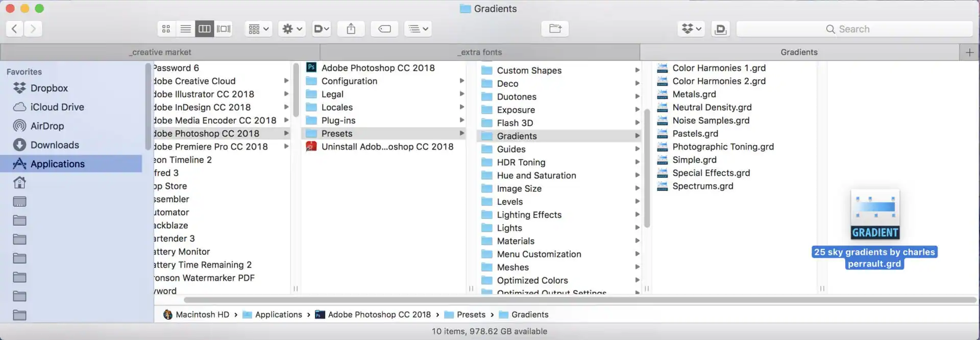Go back with the left arrow button
980x340 pixels.
click(14, 29)
